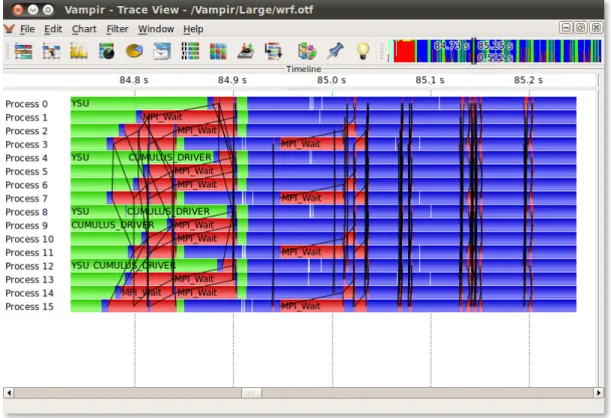This screenshot has width=611, height=418.
Task: Click the Call Tree toolbar icon
Action: pyautogui.click(x=246, y=51)
